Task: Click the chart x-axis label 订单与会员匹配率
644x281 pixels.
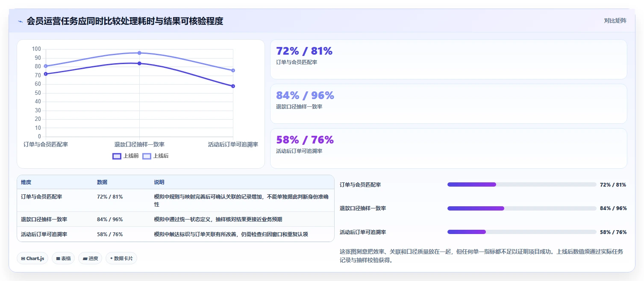Action: click(x=46, y=145)
